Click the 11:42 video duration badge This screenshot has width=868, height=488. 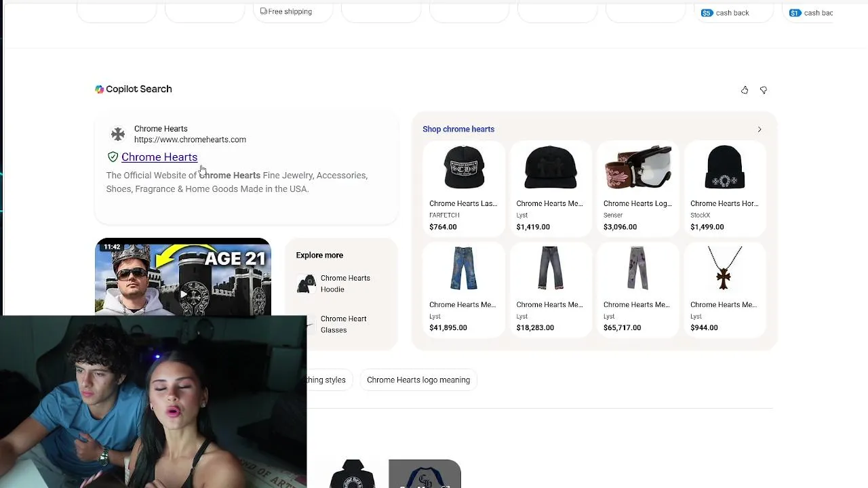pos(112,247)
